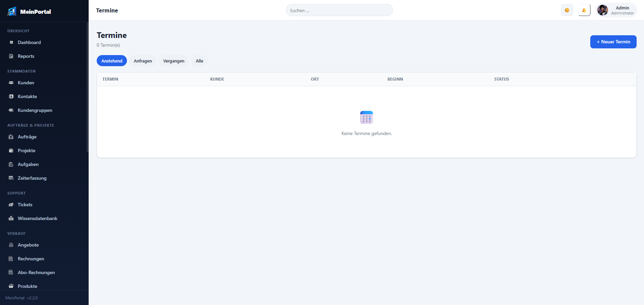Click the Produkte box icon
The height and width of the screenshot is (305, 644).
coord(11,286)
